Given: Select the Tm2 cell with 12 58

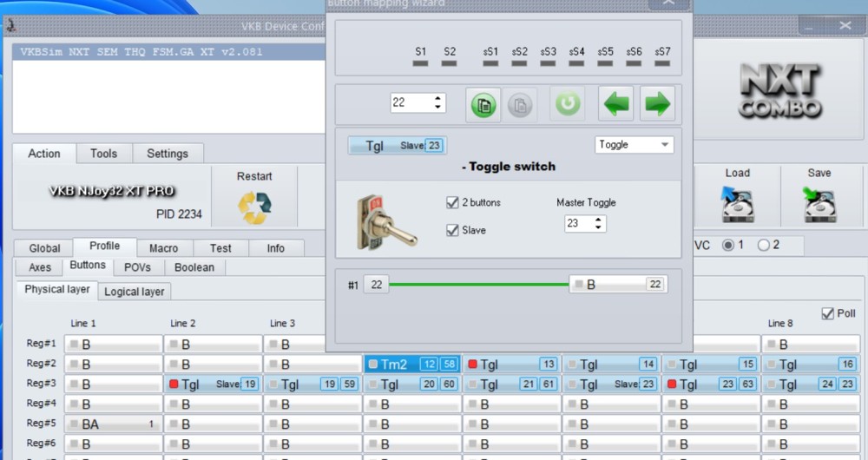Looking at the screenshot, I should [411, 365].
